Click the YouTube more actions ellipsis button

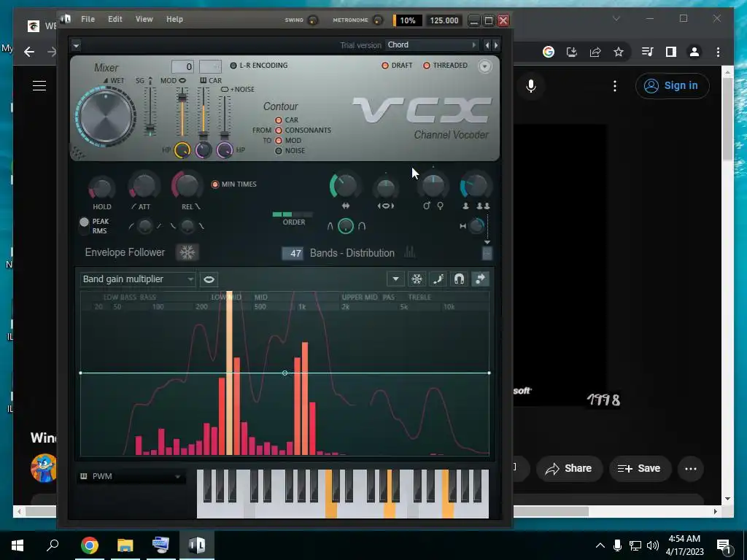tap(690, 469)
